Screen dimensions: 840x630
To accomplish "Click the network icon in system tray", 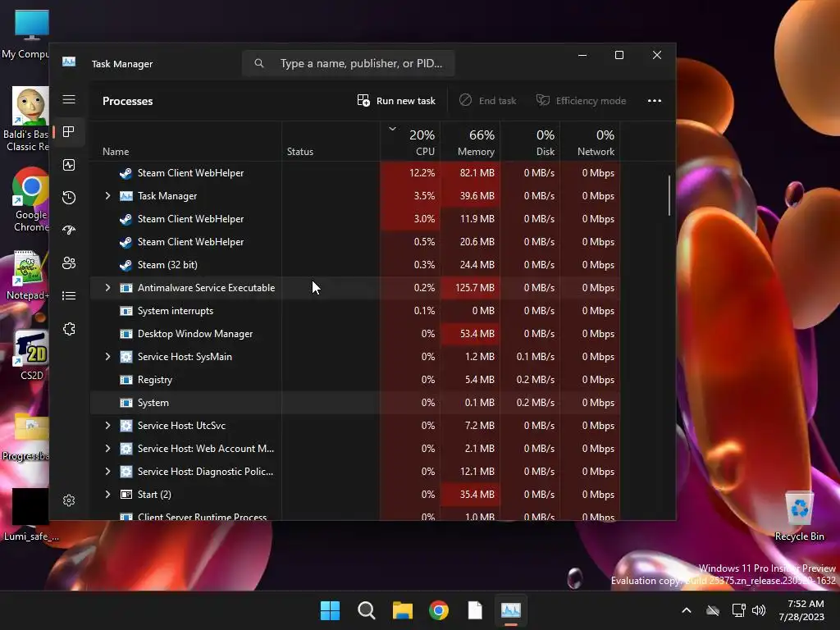I will tap(739, 610).
